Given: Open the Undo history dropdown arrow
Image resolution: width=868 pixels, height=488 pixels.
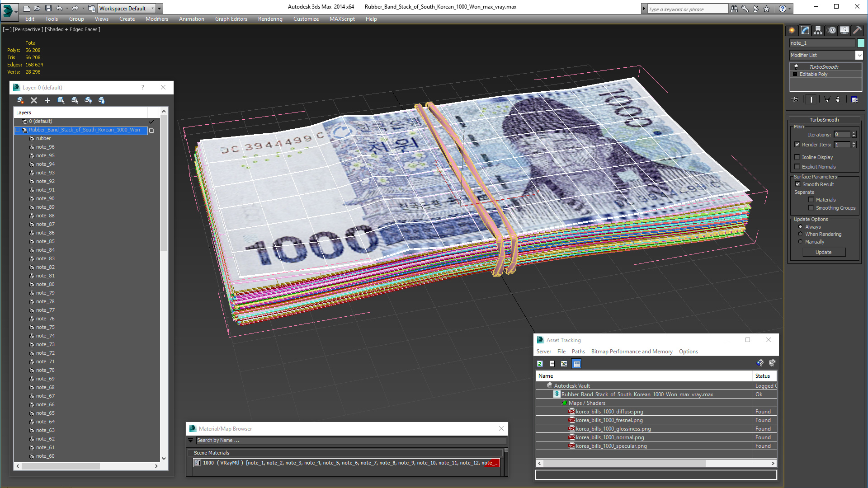Looking at the screenshot, I should click(x=68, y=8).
